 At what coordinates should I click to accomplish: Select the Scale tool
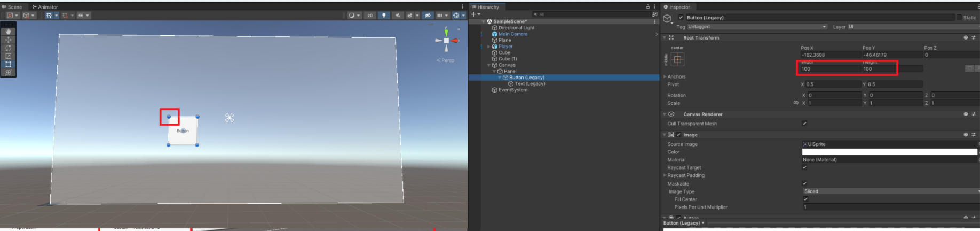point(8,56)
